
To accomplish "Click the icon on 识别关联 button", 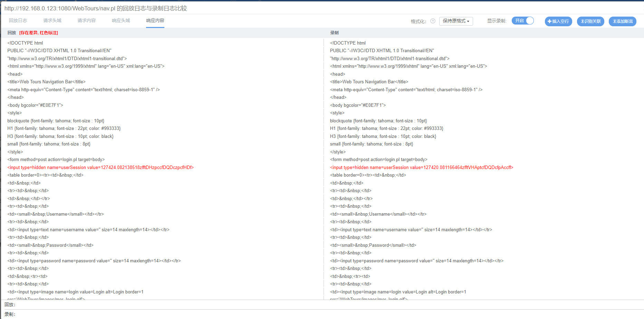I will click(582, 21).
